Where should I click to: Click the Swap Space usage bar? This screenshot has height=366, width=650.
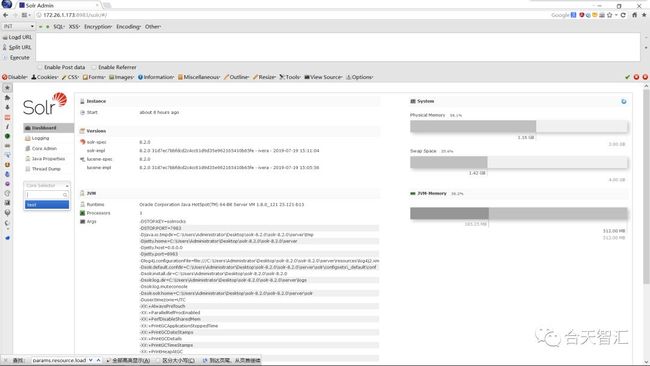[x=519, y=162]
